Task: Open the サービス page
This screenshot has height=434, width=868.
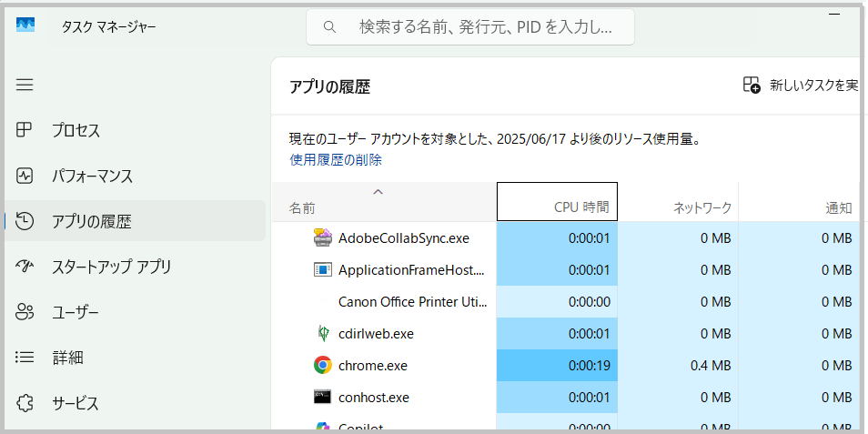Action: point(135,402)
